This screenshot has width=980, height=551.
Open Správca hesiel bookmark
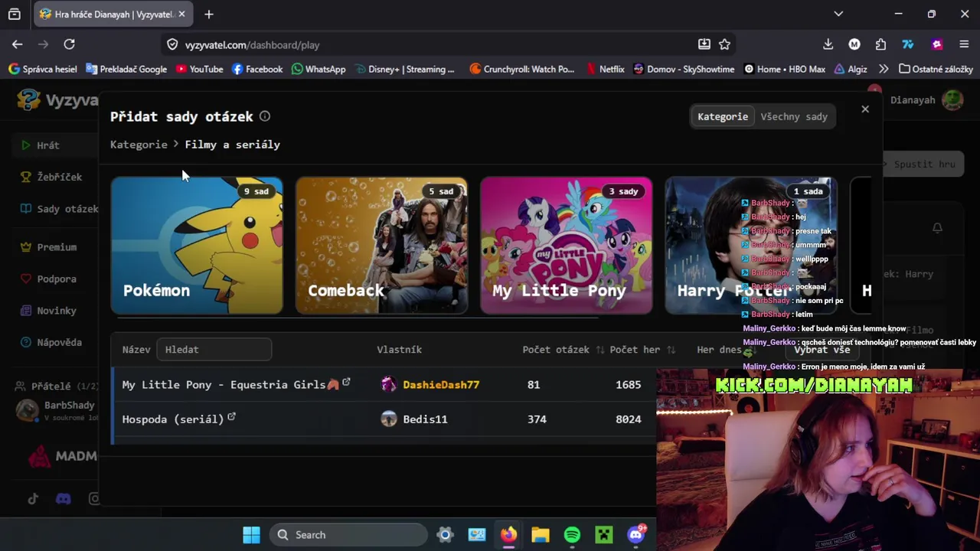43,69
